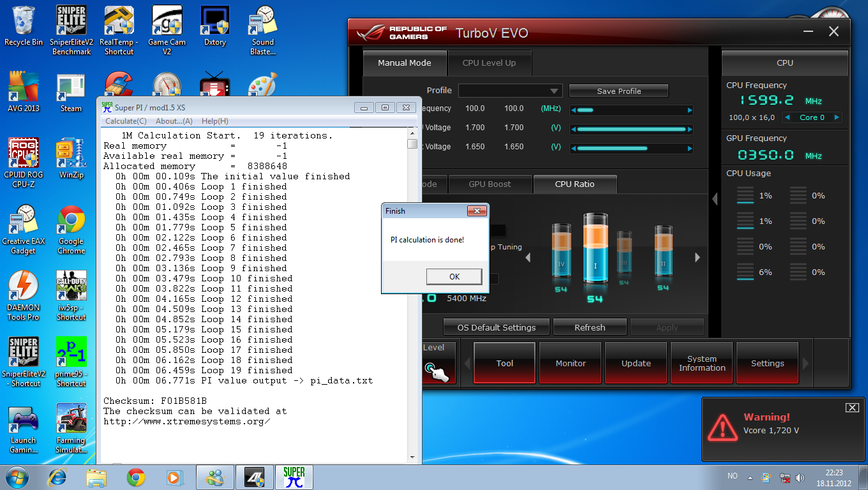Dismiss the Vcore warning popup
Screen dimensions: 868x490
[x=851, y=408]
